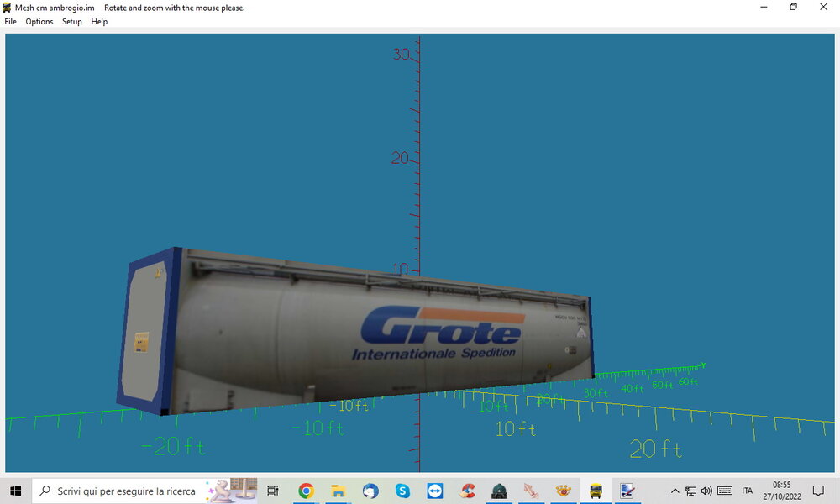Open the Windows Start menu
The image size is (840, 504).
15,491
